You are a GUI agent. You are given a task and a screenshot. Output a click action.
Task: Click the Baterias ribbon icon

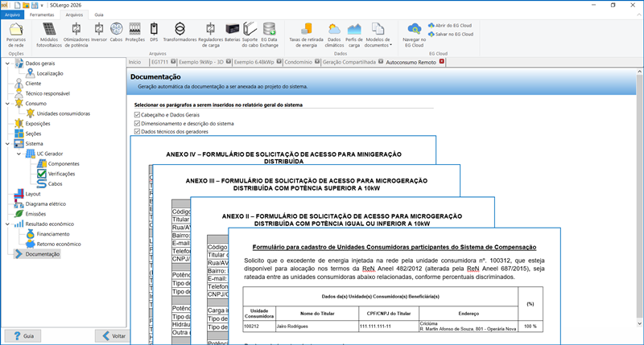(233, 34)
